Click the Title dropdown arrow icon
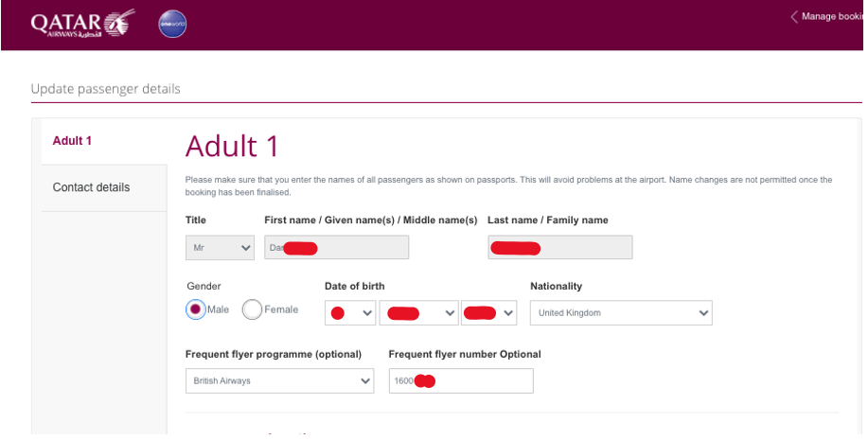Screen dimensions: 868x440 246,248
